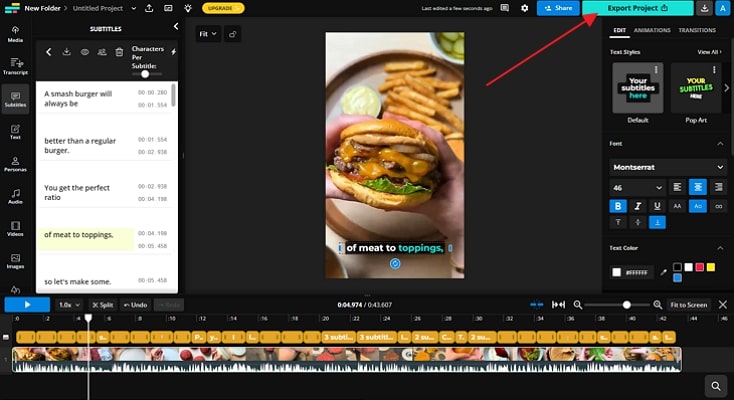Open the Images sidebar panel
Screen dimensions: 734x400
point(15,261)
